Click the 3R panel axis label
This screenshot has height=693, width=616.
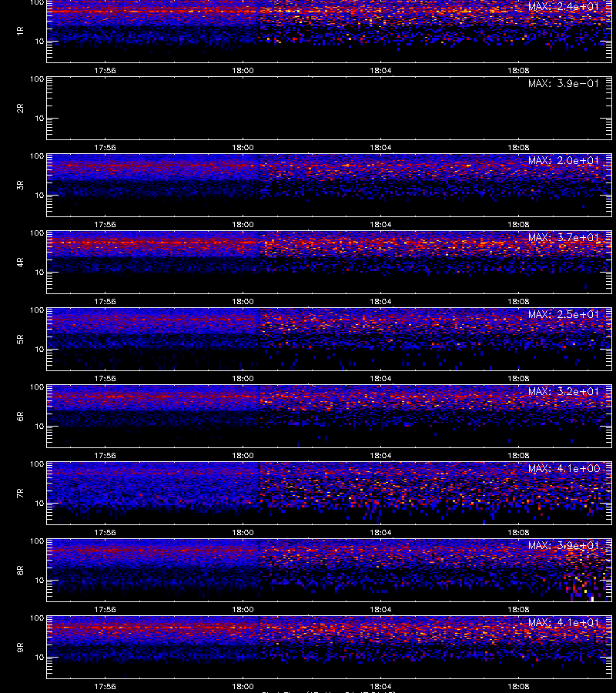20,185
